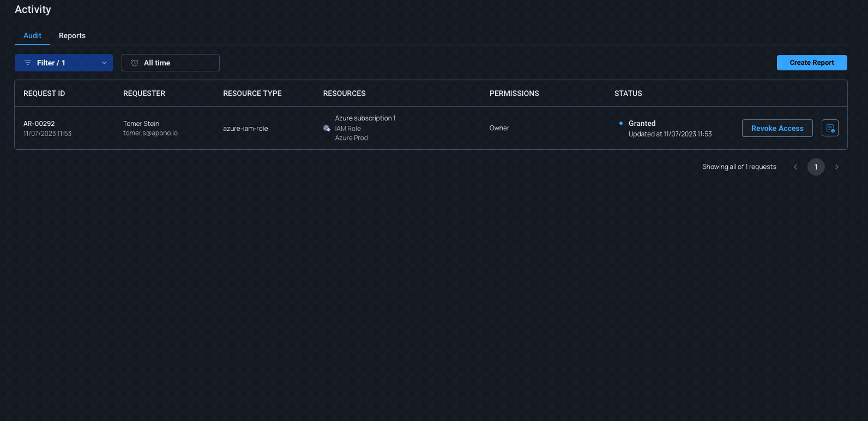This screenshot has width=868, height=421.
Task: Click the RESOURCE TYPE column header
Action: (252, 93)
